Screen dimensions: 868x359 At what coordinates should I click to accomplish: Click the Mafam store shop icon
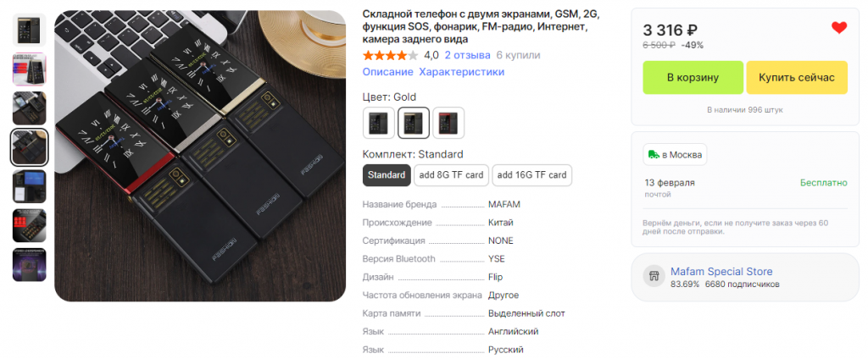pyautogui.click(x=654, y=276)
